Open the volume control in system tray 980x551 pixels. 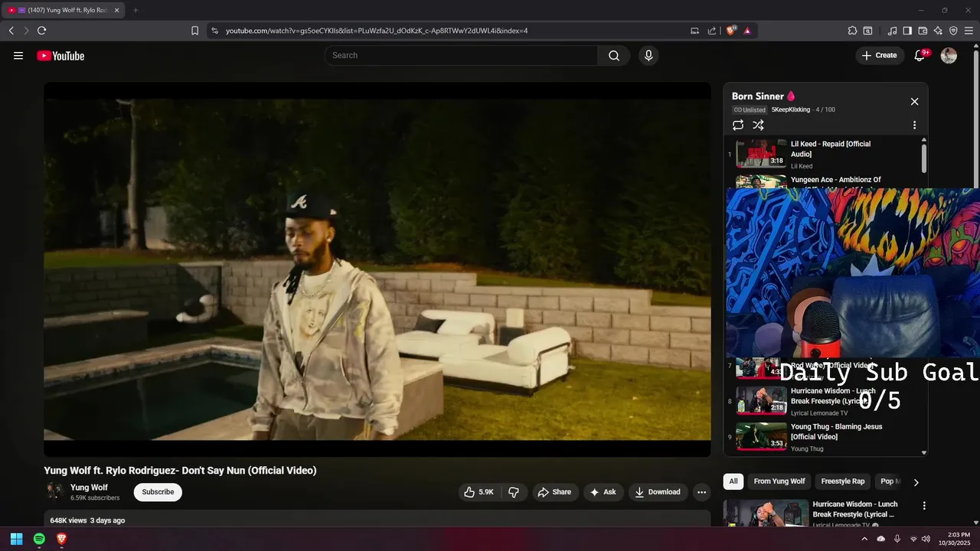(926, 539)
